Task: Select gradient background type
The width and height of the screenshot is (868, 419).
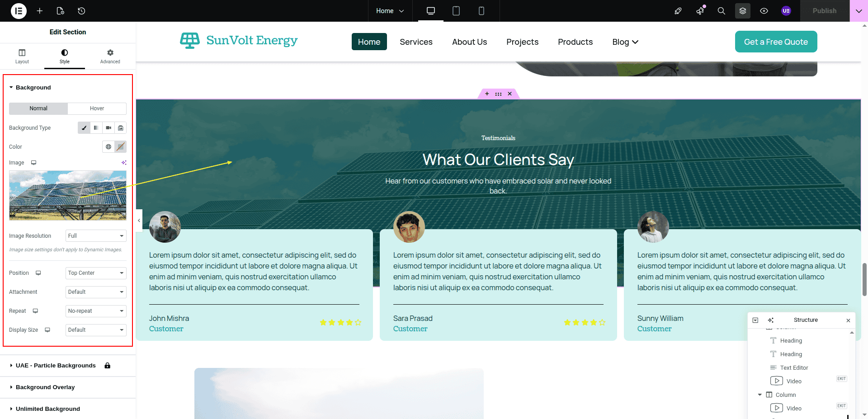Action: click(96, 128)
